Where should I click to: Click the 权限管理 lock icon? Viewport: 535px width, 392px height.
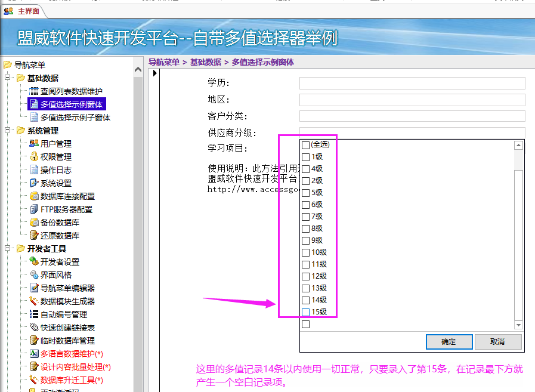(34, 157)
